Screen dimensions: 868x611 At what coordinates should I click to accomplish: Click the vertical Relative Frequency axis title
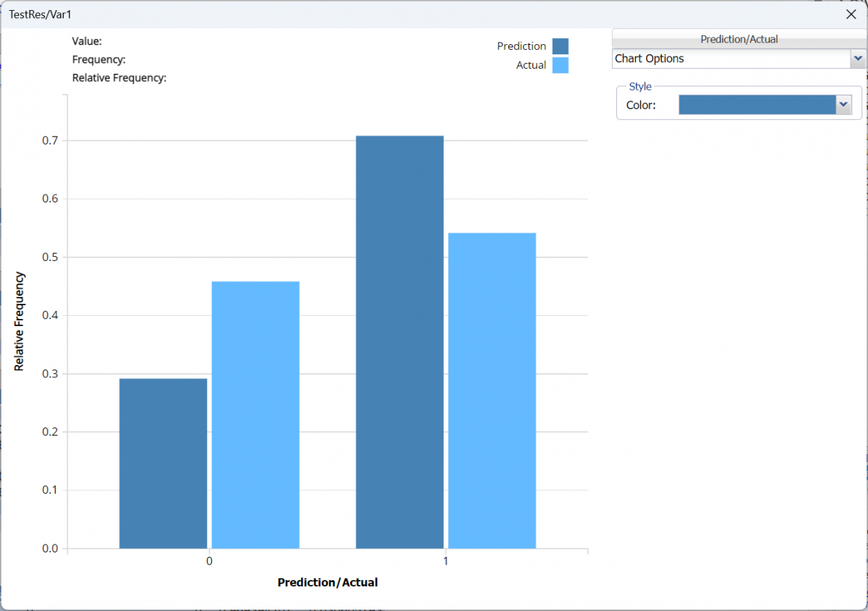click(20, 321)
